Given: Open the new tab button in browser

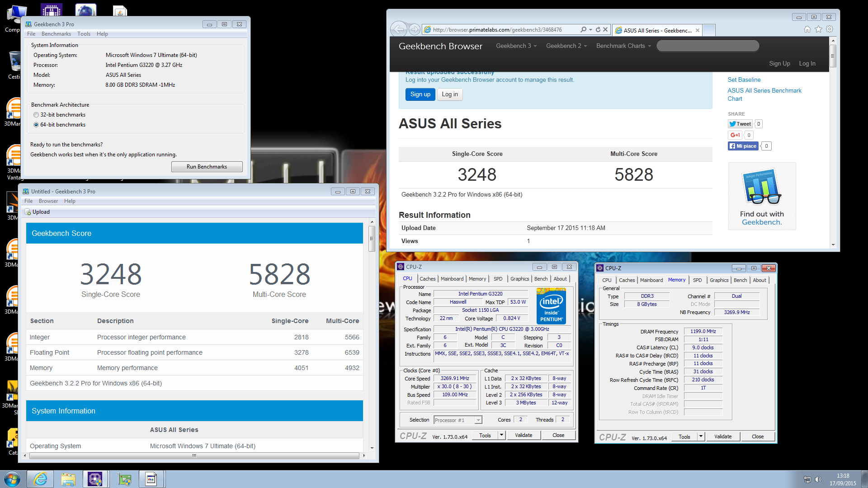Looking at the screenshot, I should (x=709, y=30).
